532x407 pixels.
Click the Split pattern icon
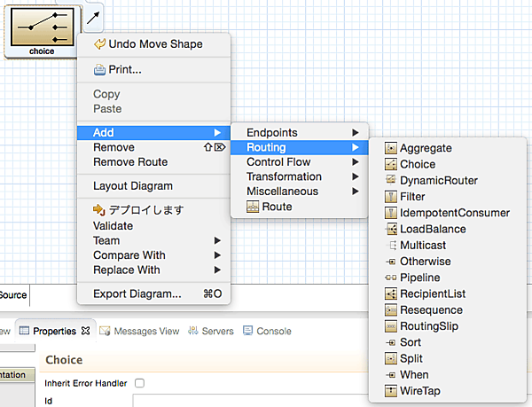391,358
